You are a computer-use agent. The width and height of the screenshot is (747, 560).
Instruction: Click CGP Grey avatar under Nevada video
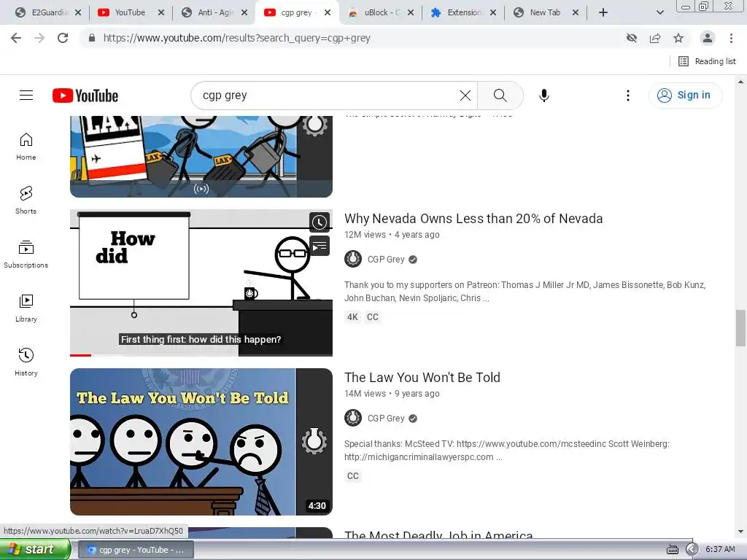click(353, 259)
